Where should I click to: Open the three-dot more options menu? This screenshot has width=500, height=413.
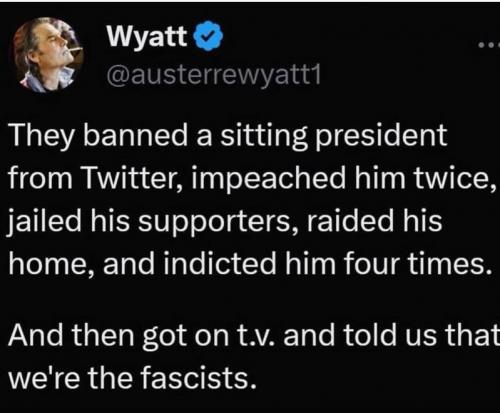[490, 44]
